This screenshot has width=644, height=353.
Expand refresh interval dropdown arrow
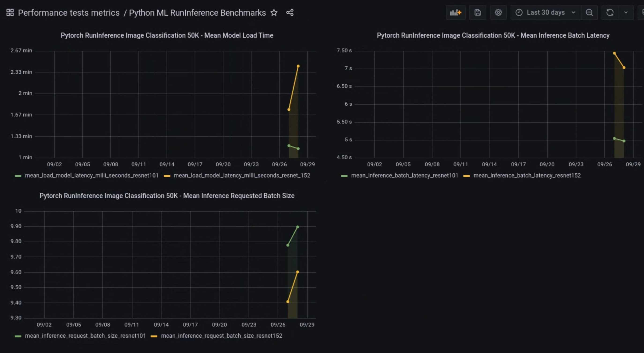[x=626, y=12]
